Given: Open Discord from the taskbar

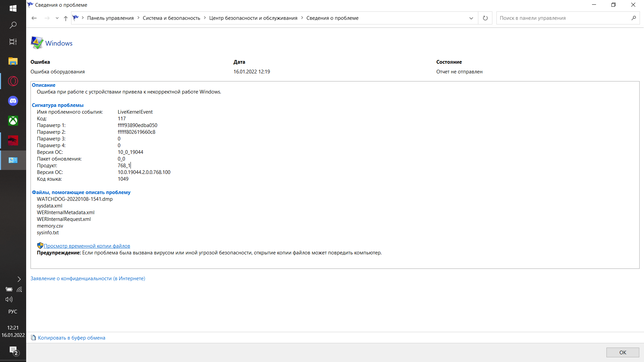Looking at the screenshot, I should [x=13, y=101].
